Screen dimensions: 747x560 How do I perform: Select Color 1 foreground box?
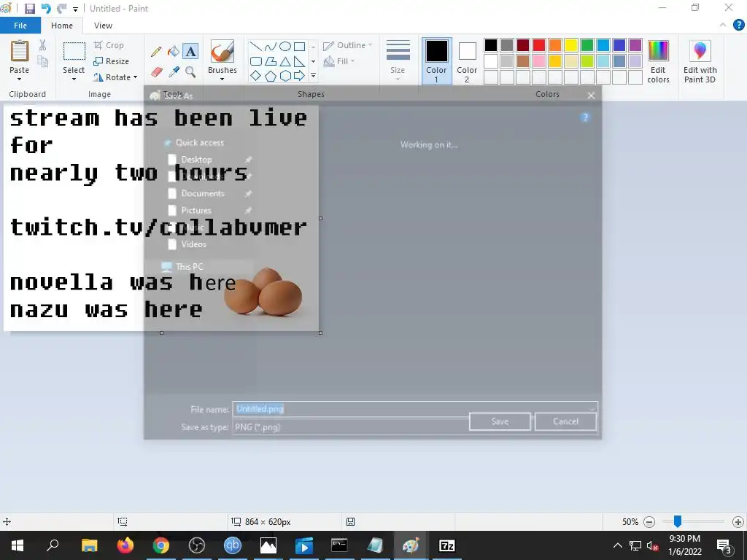click(436, 61)
